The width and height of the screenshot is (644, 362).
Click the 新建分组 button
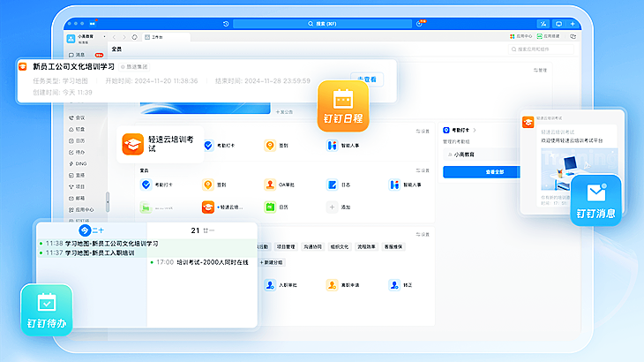pos(272,262)
